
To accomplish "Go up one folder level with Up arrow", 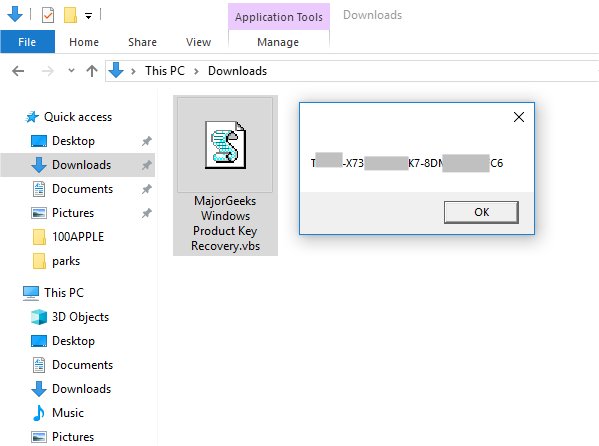I will (x=92, y=71).
